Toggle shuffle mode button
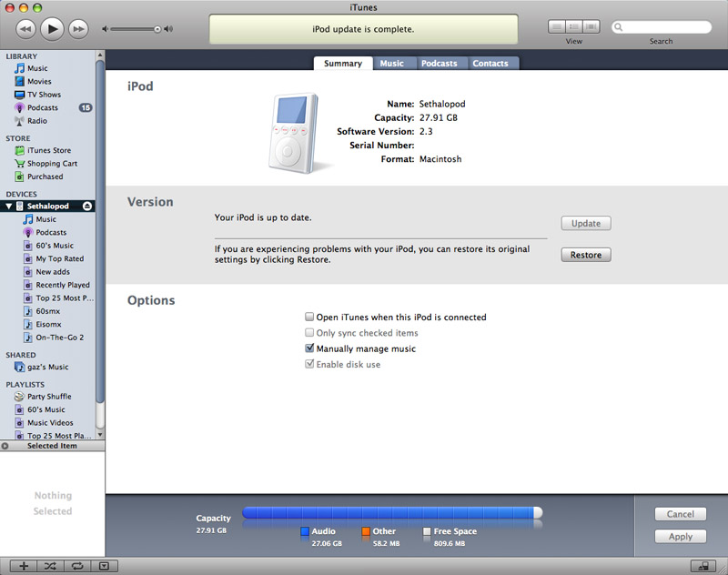728x575 pixels. click(51, 566)
